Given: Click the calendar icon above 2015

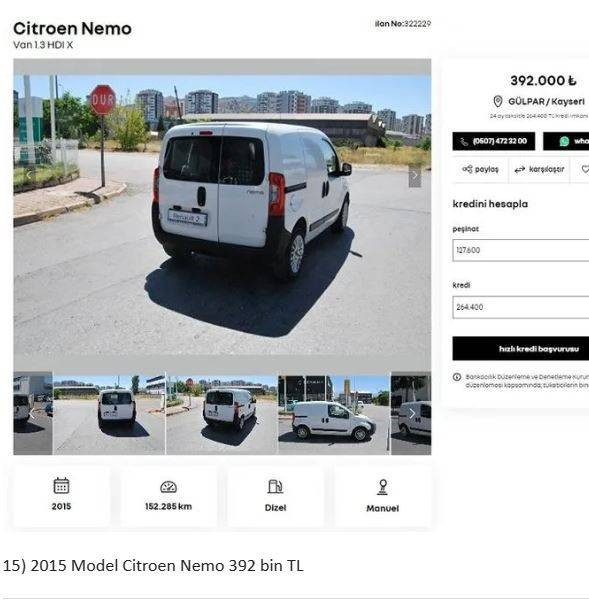Looking at the screenshot, I should coord(61,486).
